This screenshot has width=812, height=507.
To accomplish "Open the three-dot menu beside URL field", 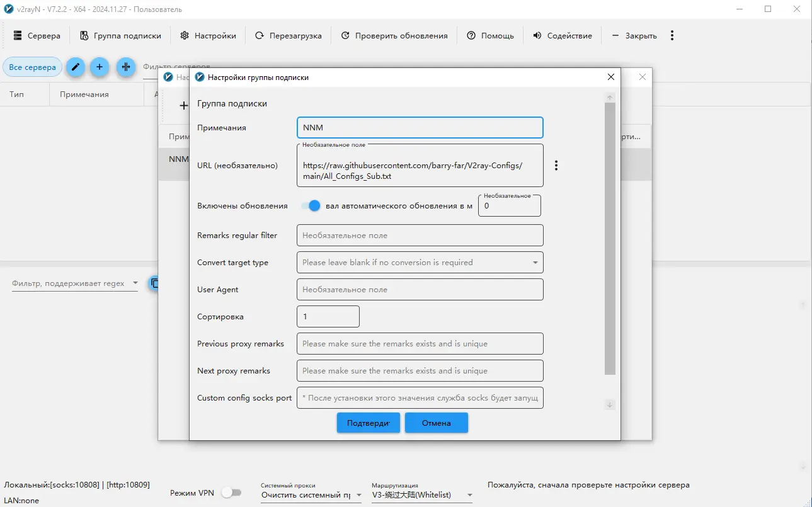I will (x=556, y=166).
